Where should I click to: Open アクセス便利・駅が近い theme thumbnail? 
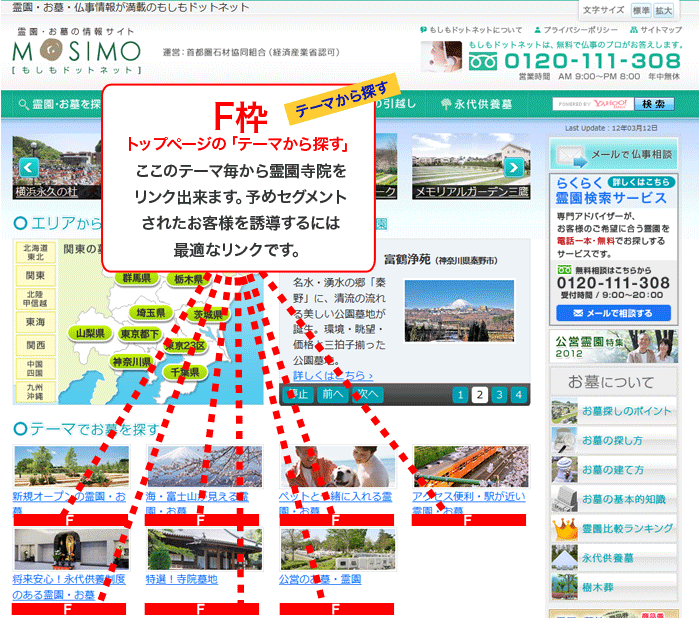[471, 466]
